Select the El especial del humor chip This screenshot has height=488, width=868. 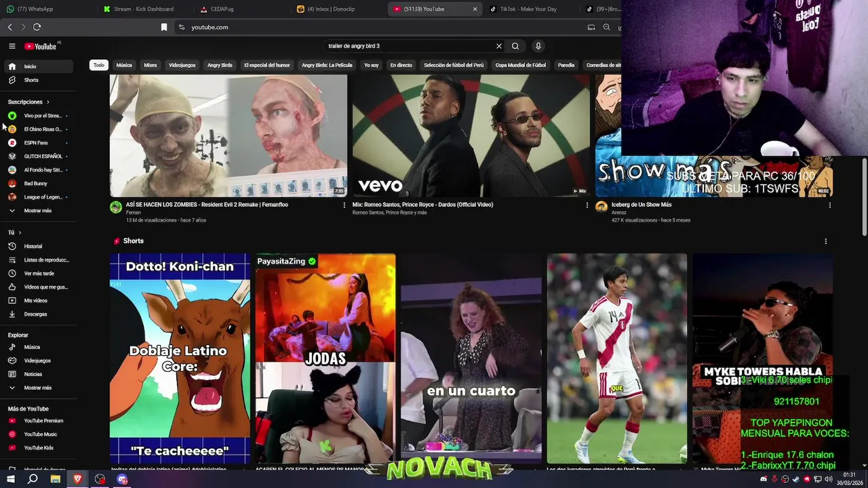point(267,65)
